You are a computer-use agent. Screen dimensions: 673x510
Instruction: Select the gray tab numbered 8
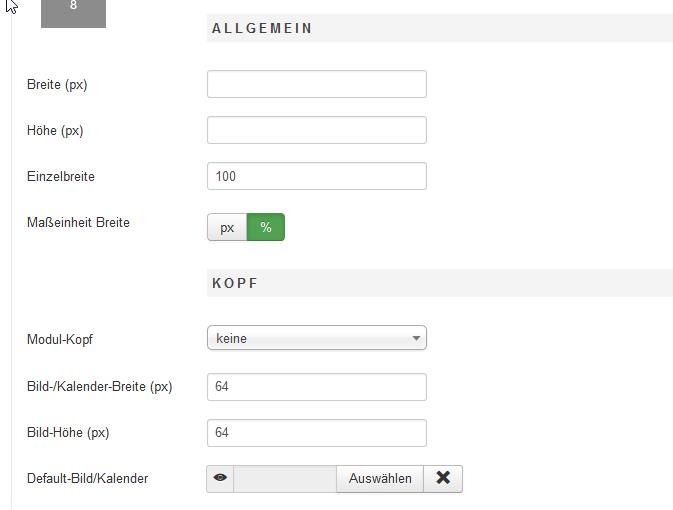pyautogui.click(x=73, y=10)
